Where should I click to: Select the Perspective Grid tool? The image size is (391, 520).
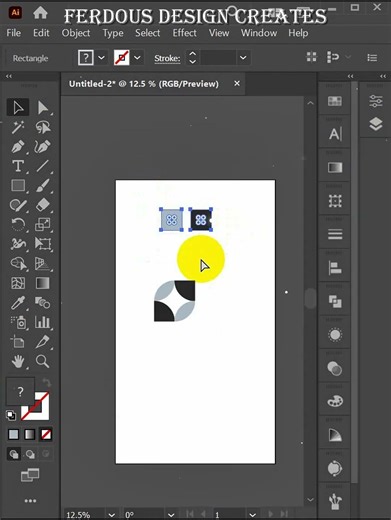pos(42,264)
